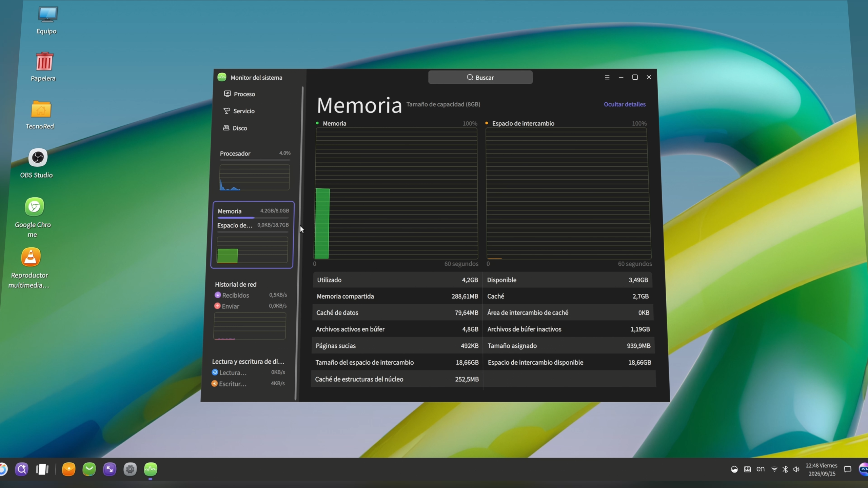This screenshot has width=868, height=488.
Task: Maximize the Monitor del sistema window
Action: (635, 77)
